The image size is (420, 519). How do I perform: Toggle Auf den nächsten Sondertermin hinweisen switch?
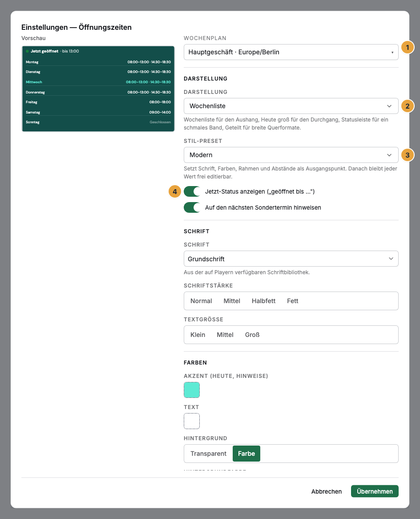(x=192, y=207)
